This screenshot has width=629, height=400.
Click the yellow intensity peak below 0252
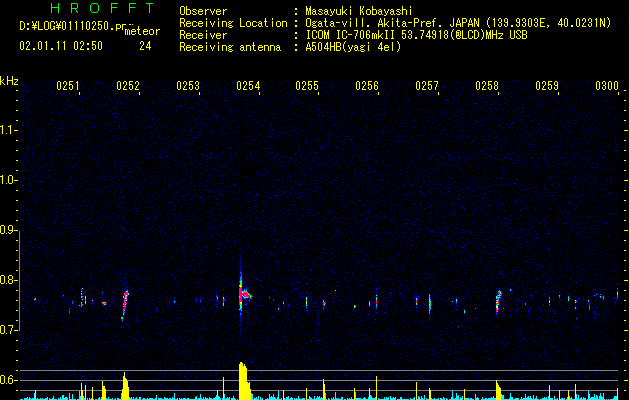(125, 386)
